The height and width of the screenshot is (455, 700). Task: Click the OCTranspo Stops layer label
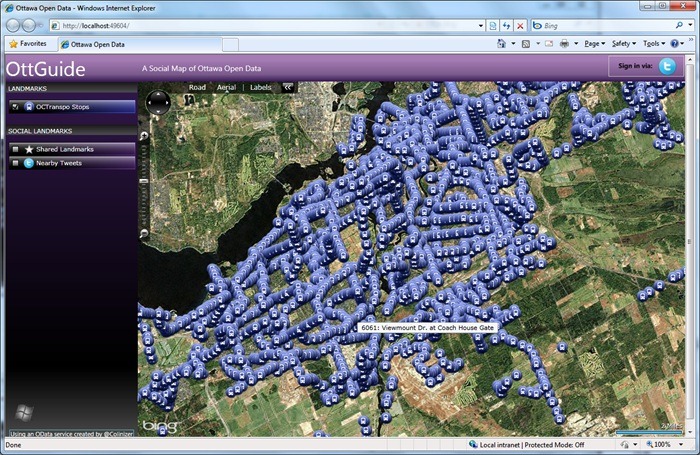point(62,107)
